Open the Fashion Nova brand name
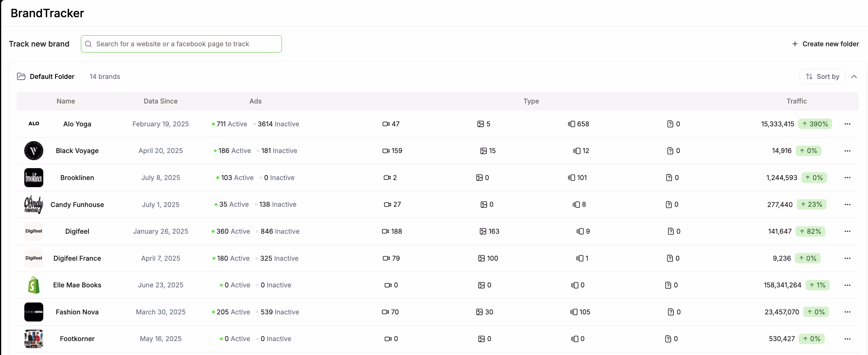This screenshot has height=355, width=868. pos(77,312)
